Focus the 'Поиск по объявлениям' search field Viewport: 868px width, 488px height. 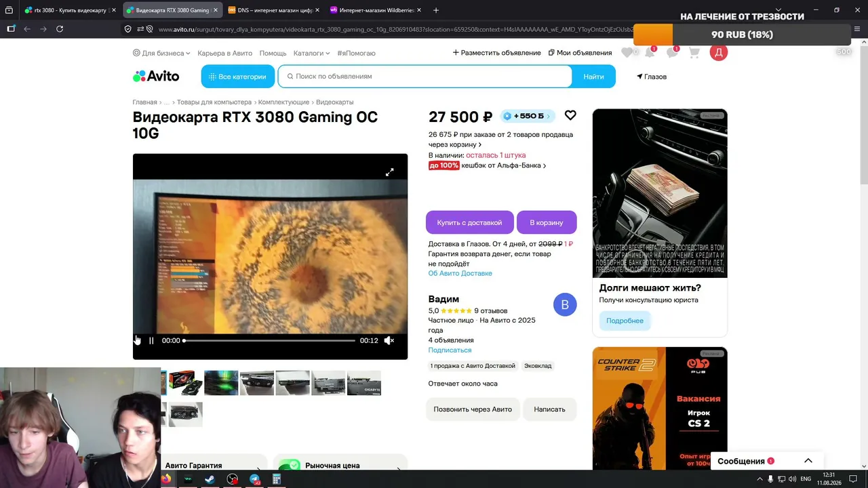click(x=425, y=77)
